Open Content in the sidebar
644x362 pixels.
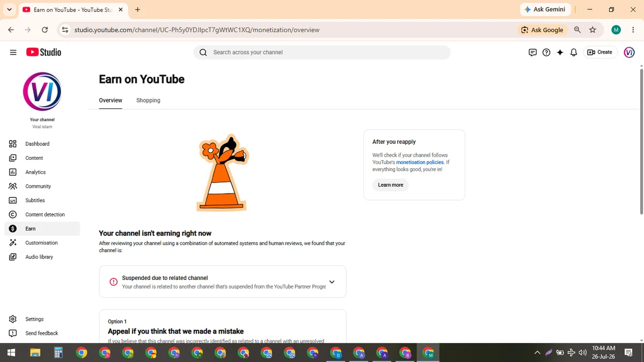point(42,158)
